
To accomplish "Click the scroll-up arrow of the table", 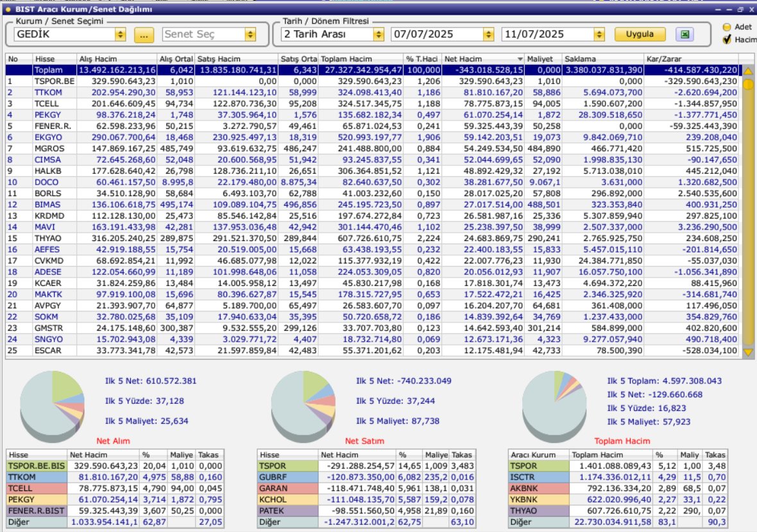I will click(748, 71).
